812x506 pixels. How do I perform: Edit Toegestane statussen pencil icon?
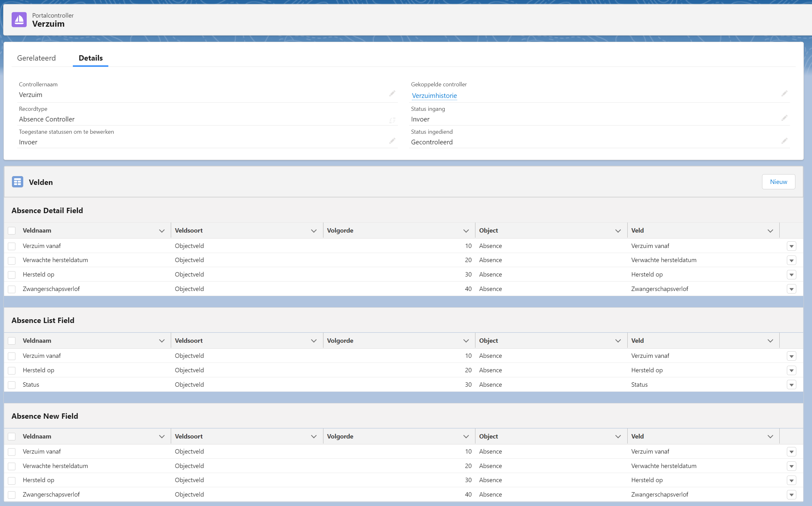[392, 141]
